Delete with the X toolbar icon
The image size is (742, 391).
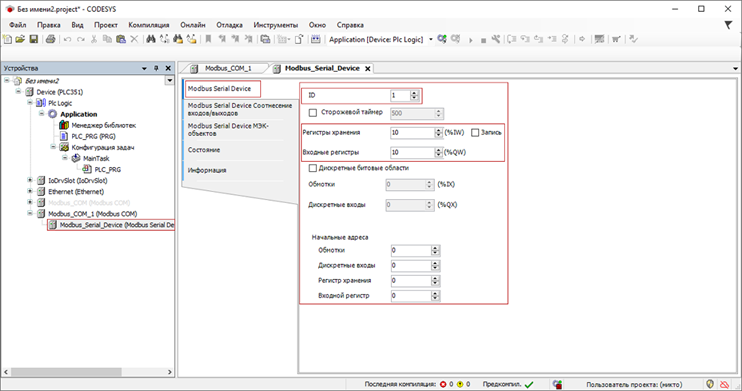point(134,39)
